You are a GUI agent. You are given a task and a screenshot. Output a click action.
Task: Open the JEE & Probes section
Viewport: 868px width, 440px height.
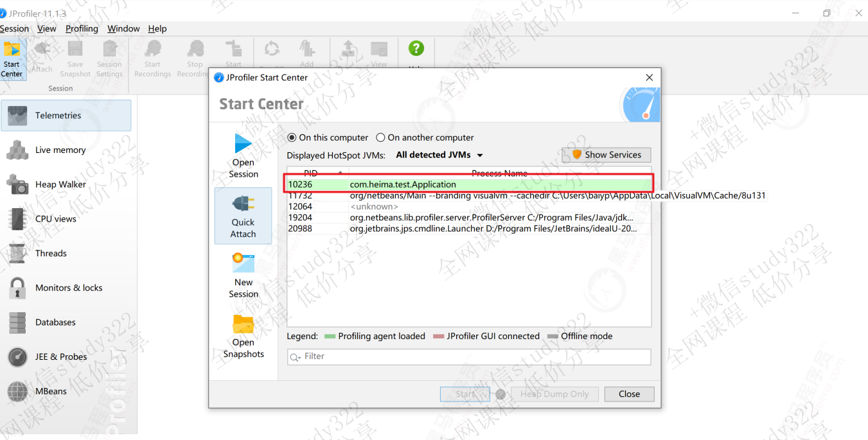click(x=66, y=356)
